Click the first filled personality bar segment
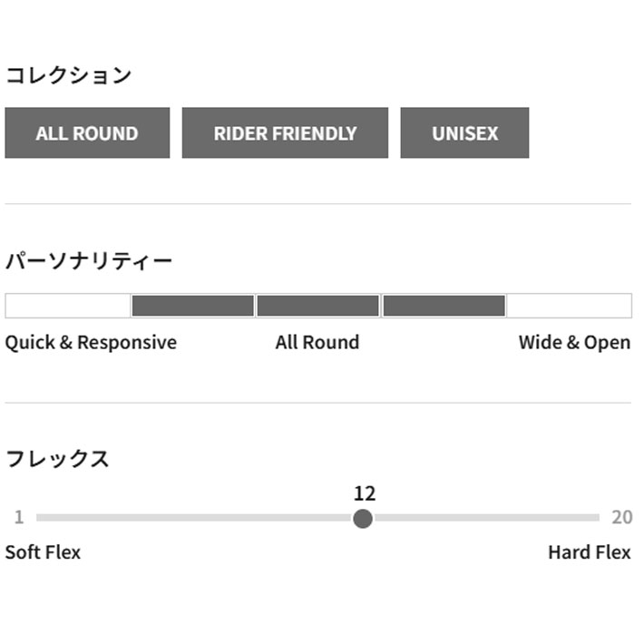The width and height of the screenshot is (644, 644). click(192, 306)
